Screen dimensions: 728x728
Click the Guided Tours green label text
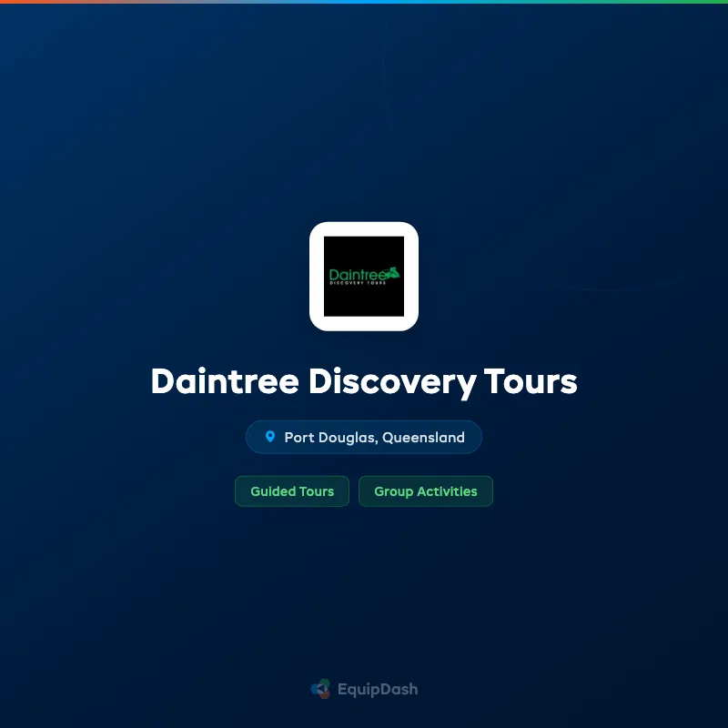(291, 491)
